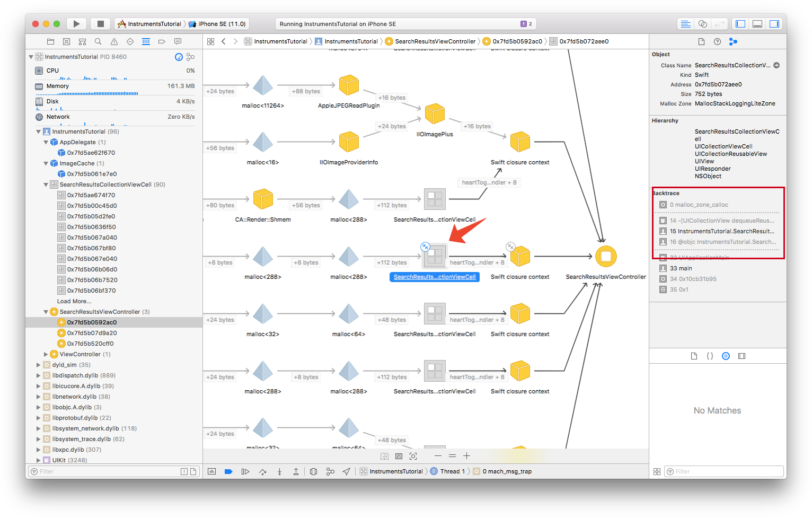Image resolution: width=812 pixels, height=518 pixels.
Task: Open the Symbol navigator
Action: (x=82, y=41)
